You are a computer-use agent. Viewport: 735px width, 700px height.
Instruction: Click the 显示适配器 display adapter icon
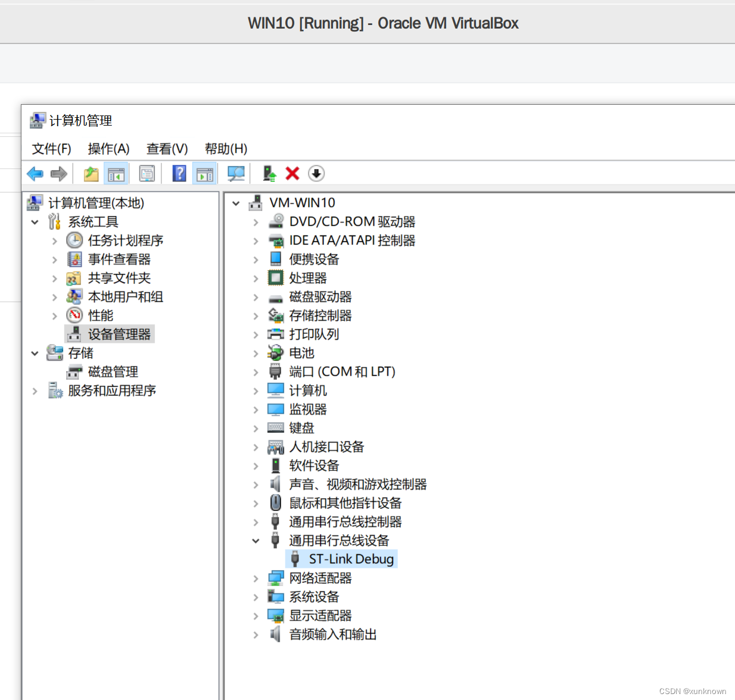coord(276,615)
